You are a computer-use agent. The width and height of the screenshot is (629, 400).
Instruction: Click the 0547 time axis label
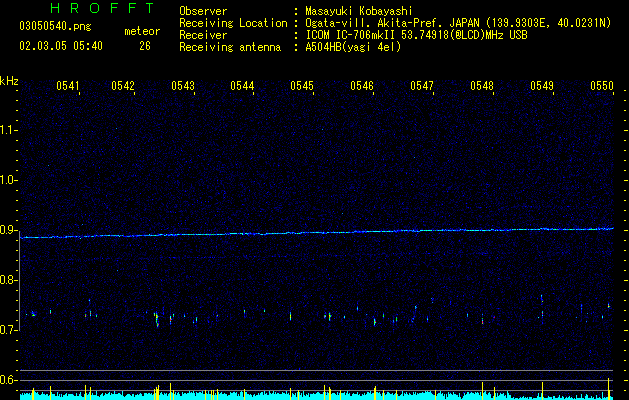[422, 85]
